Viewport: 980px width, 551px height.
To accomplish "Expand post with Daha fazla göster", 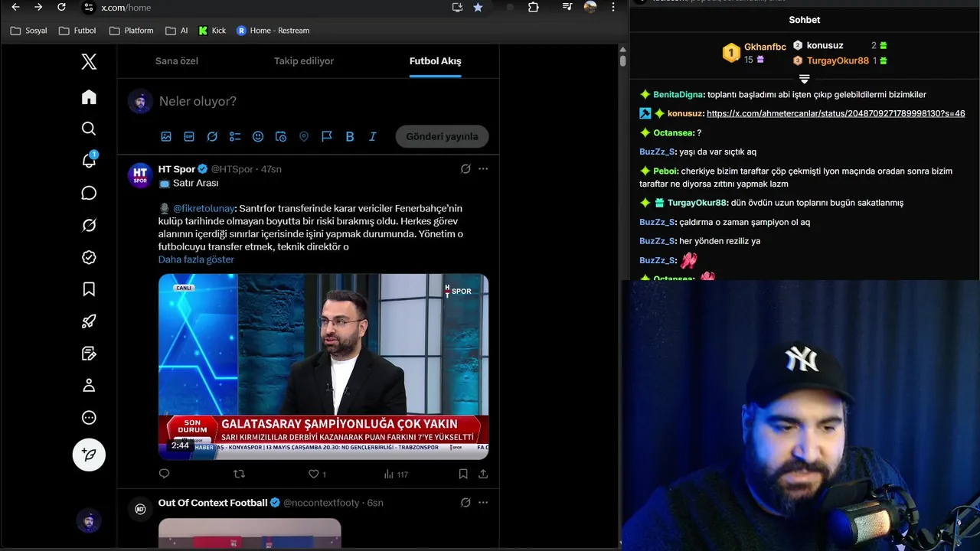I will (x=196, y=259).
